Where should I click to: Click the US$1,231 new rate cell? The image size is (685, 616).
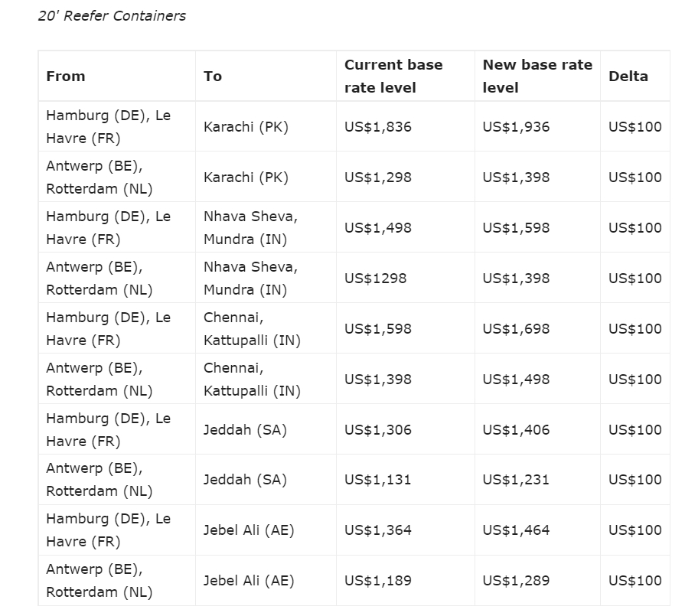[x=516, y=480]
